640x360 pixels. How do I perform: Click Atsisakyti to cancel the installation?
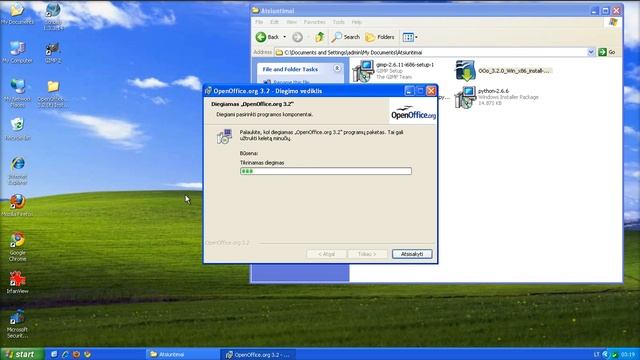pos(412,254)
